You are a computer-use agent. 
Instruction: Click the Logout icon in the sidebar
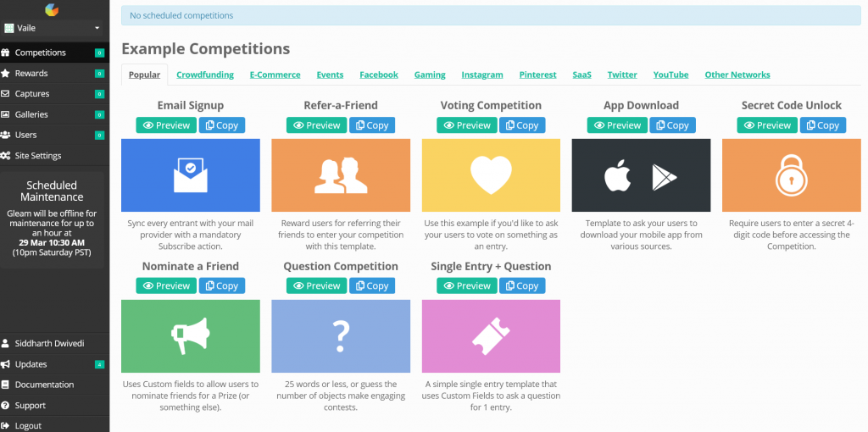point(5,426)
